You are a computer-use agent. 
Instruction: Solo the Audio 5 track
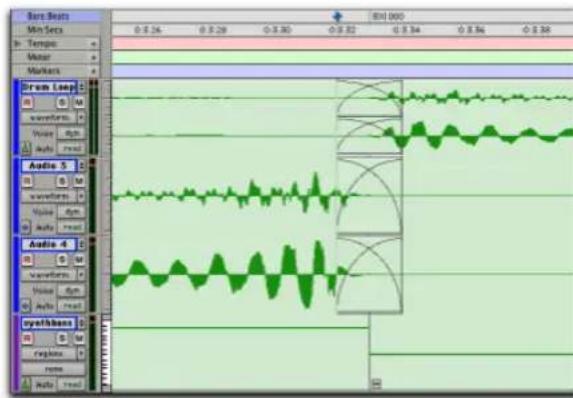62,181
